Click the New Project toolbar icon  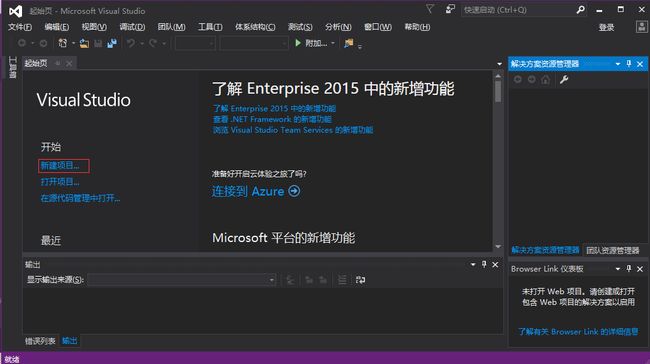click(63, 43)
